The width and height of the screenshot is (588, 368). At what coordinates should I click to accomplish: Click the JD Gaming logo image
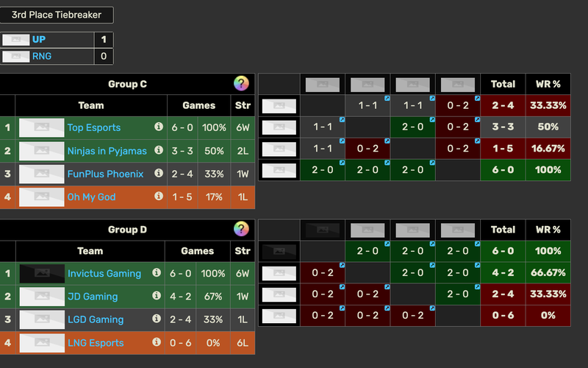pyautogui.click(x=42, y=297)
